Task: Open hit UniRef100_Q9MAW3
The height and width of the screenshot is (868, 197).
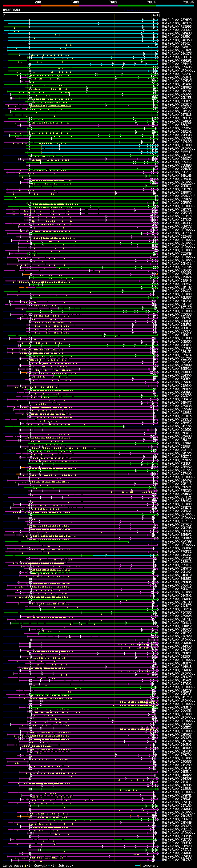Action: (176, 33)
